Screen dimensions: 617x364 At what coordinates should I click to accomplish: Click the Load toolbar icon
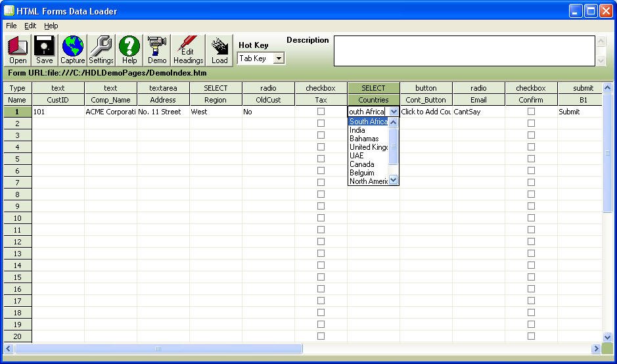(219, 50)
